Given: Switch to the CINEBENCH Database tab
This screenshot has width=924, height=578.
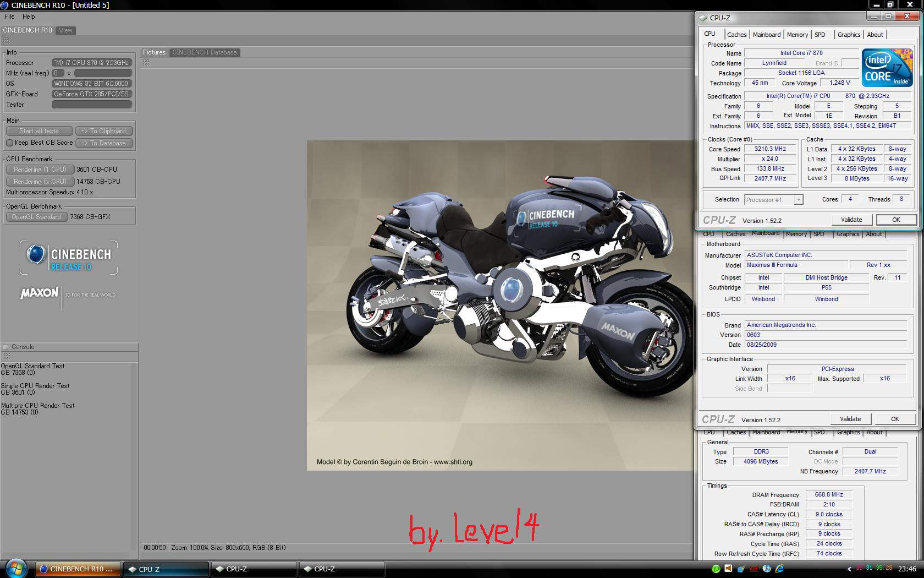Looking at the screenshot, I should tap(204, 52).
